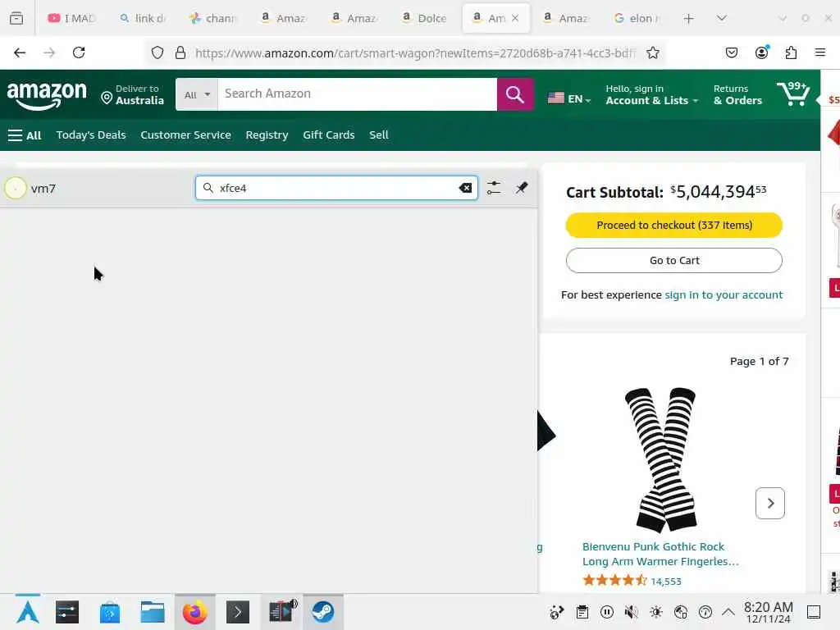
Task: Pin the launcher open
Action: pos(522,188)
